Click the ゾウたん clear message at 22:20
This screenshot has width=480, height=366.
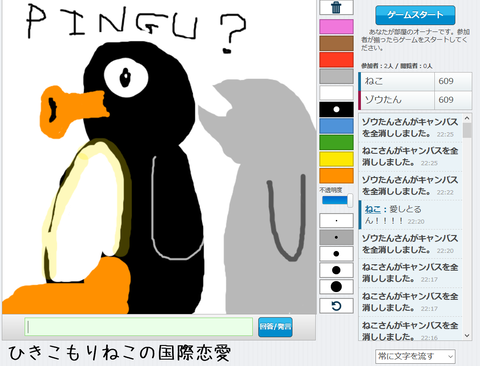tap(410, 244)
